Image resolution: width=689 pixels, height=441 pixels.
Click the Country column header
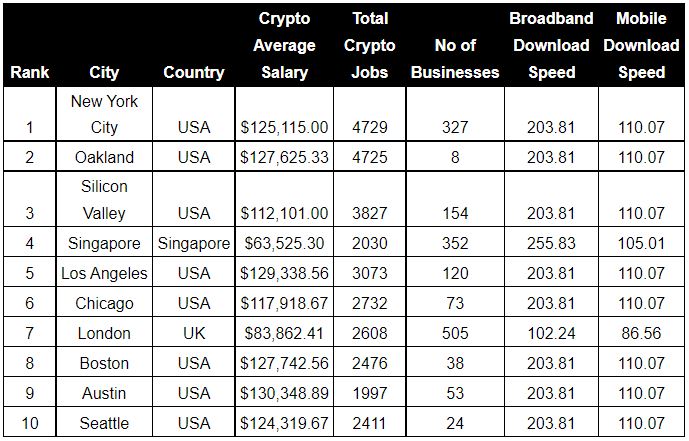point(194,72)
